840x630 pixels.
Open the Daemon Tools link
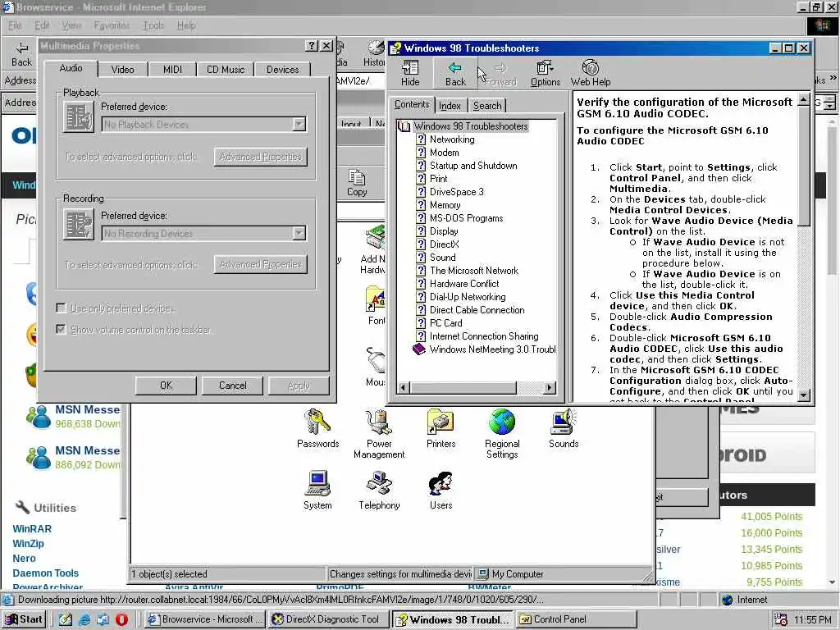[x=46, y=573]
